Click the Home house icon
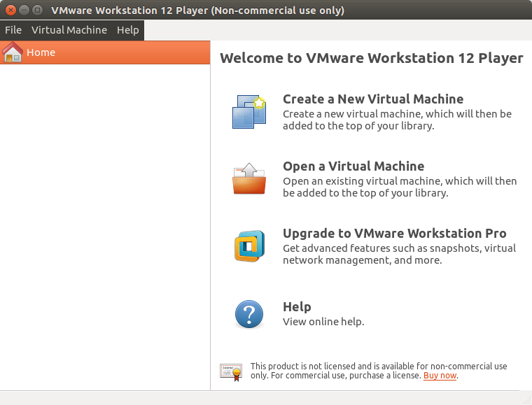 coord(12,52)
